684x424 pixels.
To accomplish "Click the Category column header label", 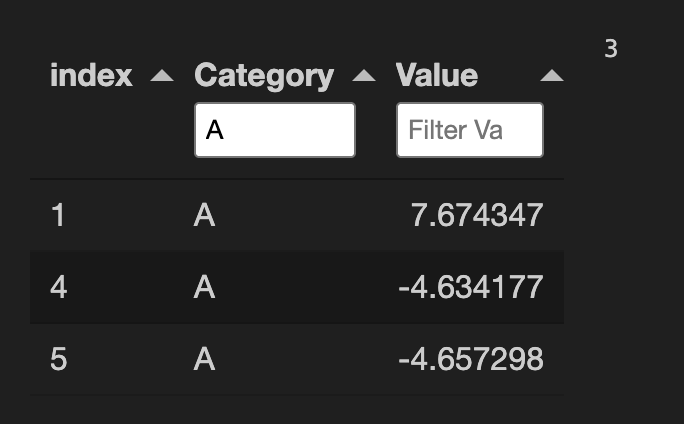I will [264, 75].
